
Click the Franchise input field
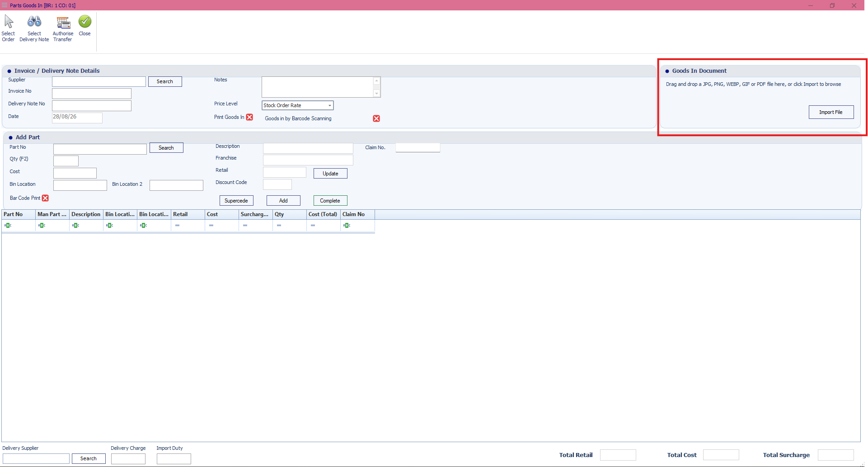(308, 160)
